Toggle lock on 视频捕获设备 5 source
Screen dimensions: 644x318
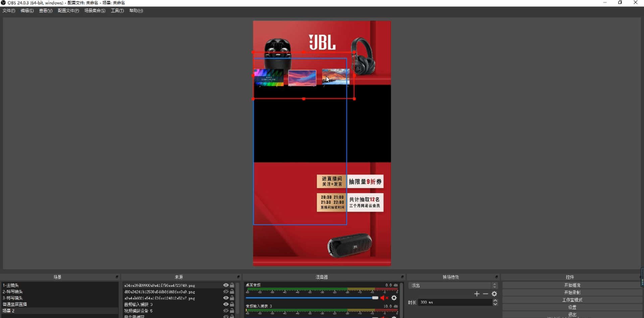click(x=232, y=311)
